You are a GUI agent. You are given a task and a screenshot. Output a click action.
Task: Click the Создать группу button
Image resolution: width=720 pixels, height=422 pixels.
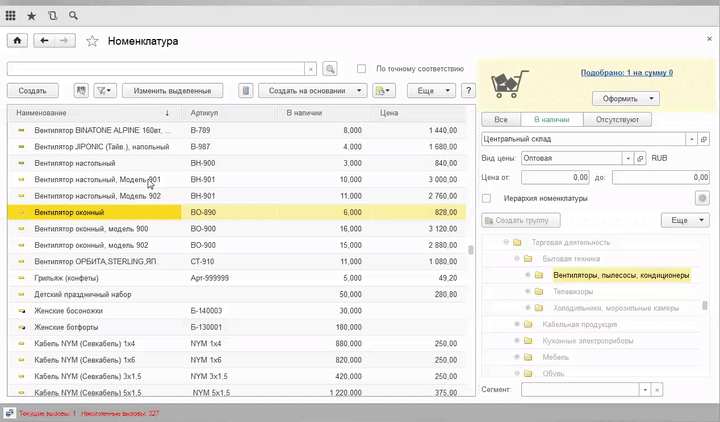coord(521,220)
